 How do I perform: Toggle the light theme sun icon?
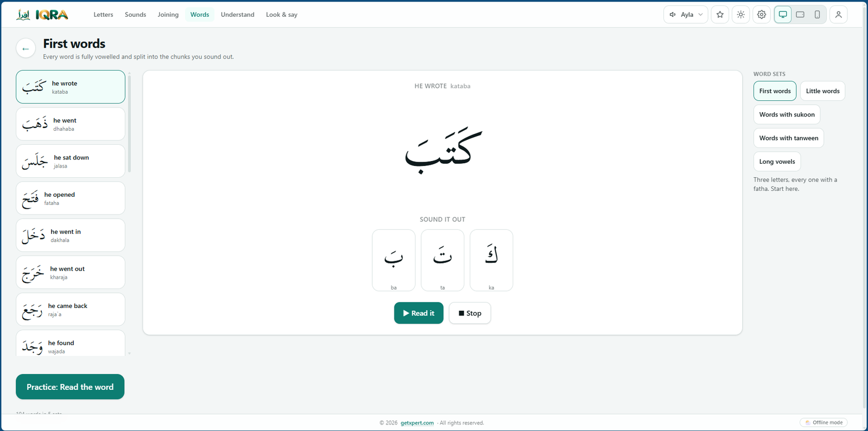tap(741, 15)
